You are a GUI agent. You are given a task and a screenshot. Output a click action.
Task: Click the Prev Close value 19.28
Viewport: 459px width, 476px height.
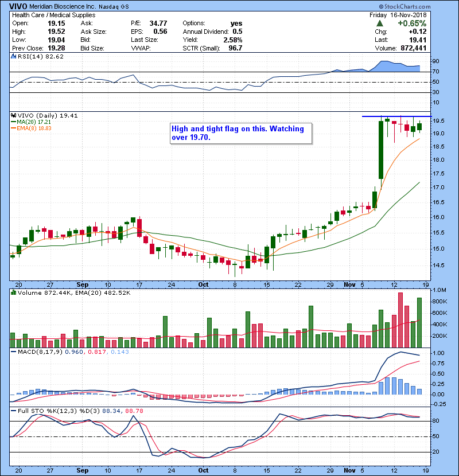click(x=56, y=48)
